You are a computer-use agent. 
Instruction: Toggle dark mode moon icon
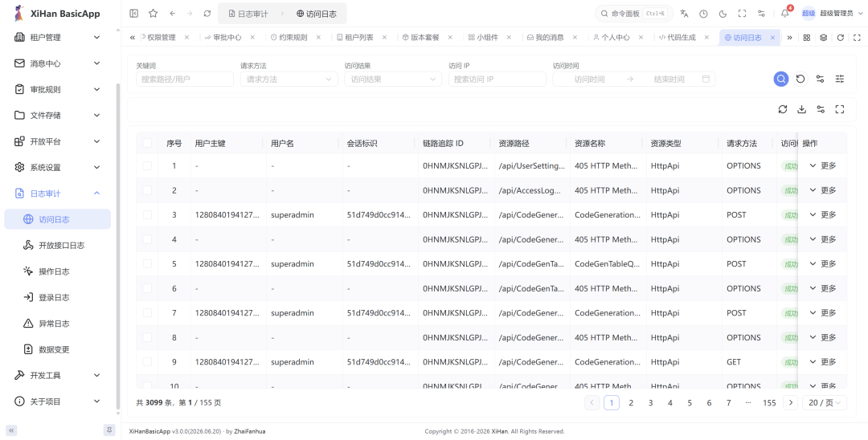723,14
